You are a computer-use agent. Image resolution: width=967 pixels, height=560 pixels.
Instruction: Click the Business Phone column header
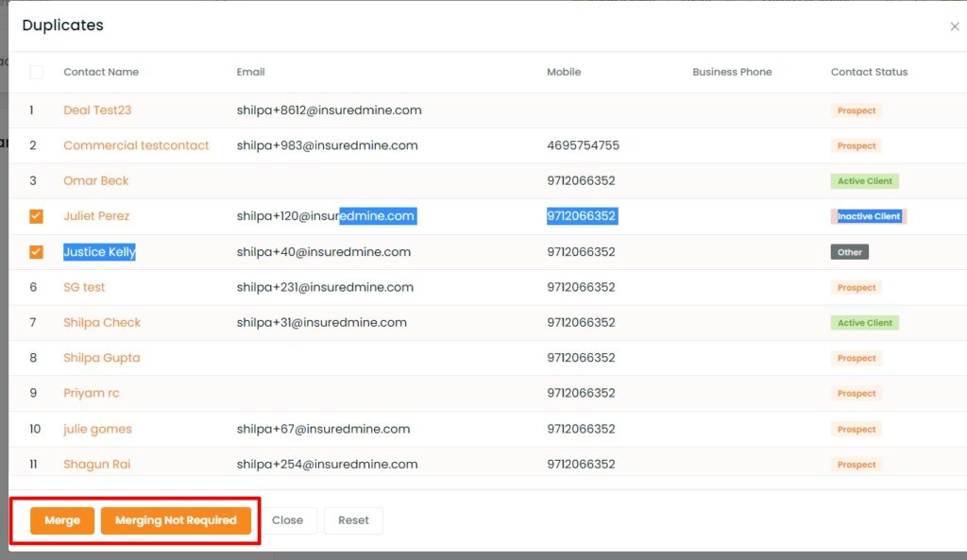[x=732, y=72]
